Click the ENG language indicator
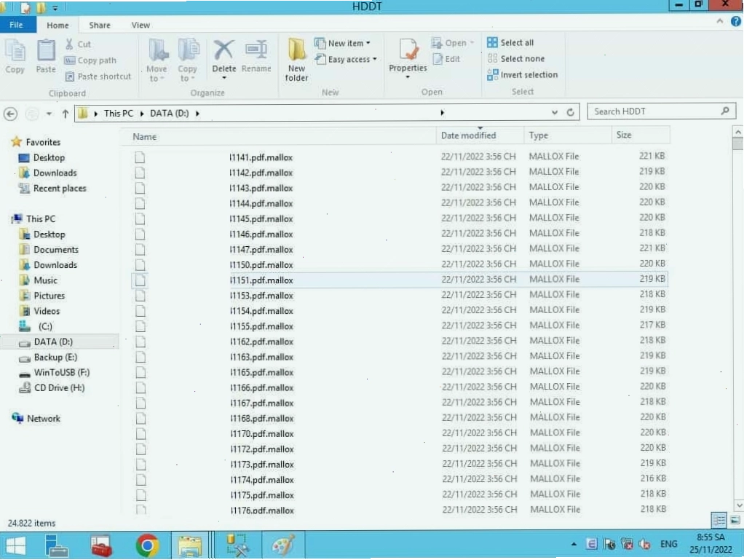 coord(669,544)
